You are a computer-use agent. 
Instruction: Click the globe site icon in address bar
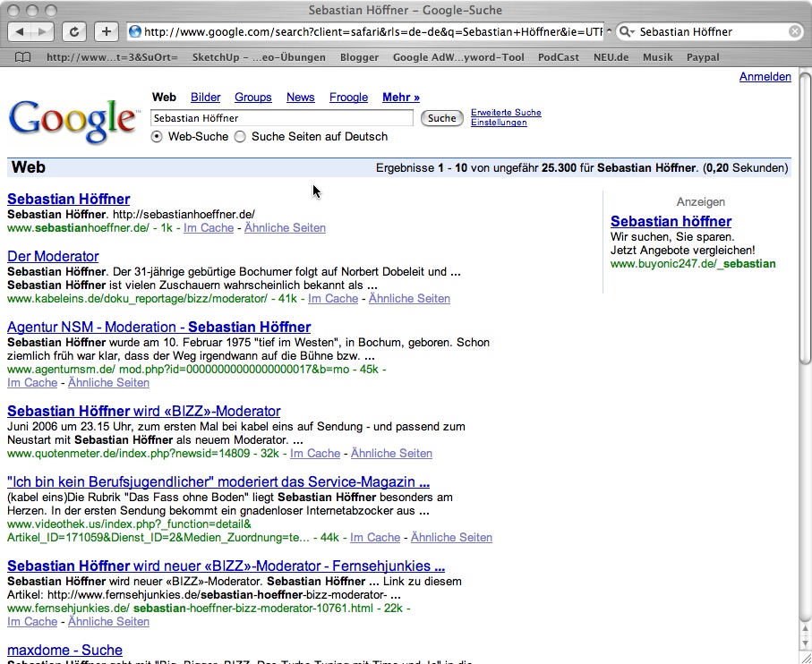pyautogui.click(x=135, y=31)
